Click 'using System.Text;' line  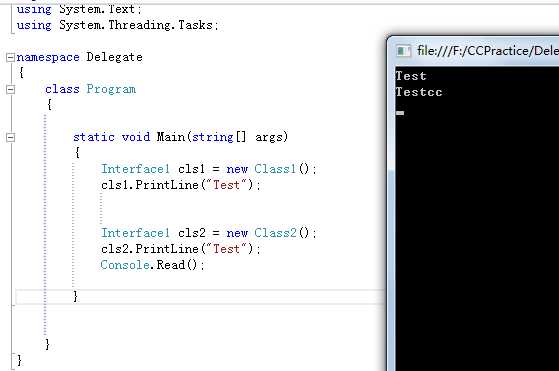[x=79, y=9]
